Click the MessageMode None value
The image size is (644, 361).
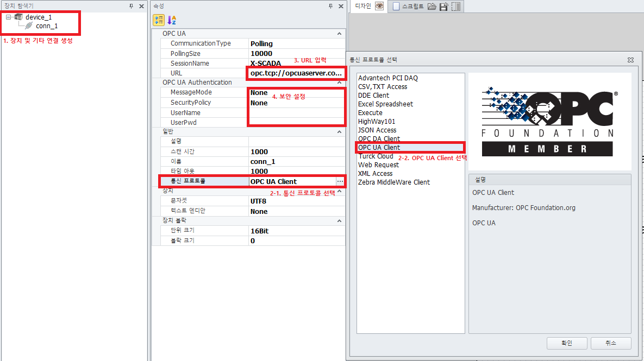coord(297,93)
